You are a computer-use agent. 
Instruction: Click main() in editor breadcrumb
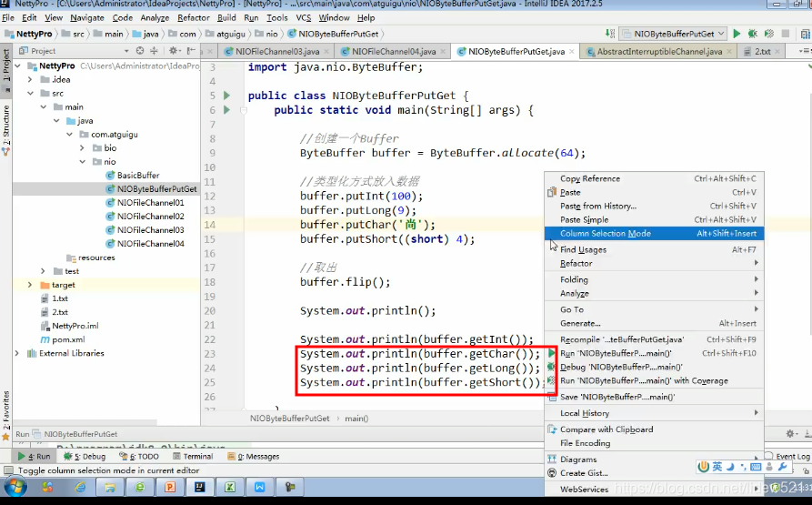tap(356, 419)
